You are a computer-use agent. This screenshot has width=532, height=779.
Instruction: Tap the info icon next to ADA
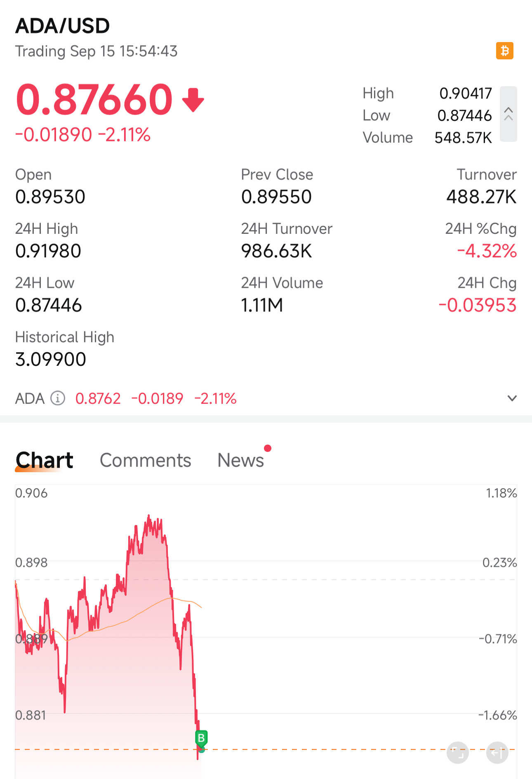pos(58,398)
